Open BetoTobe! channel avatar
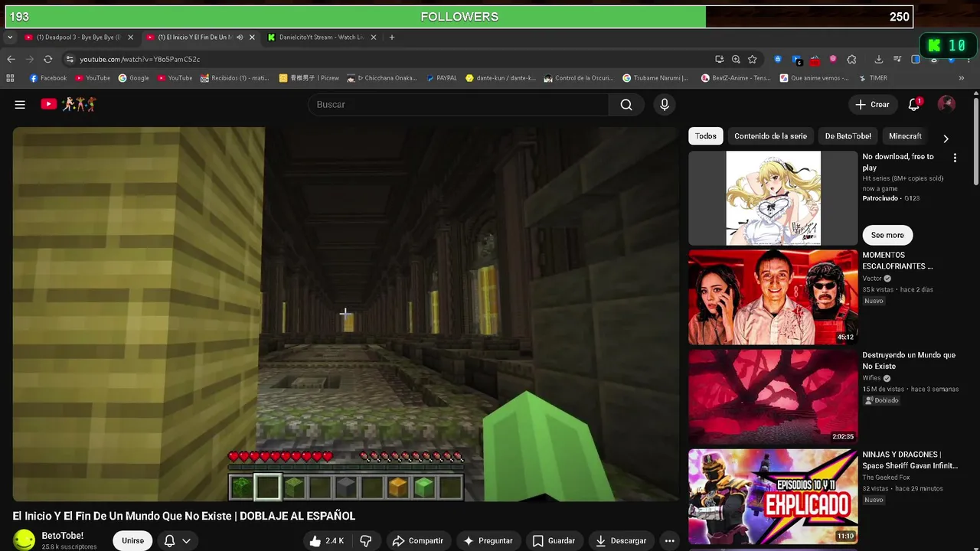This screenshot has width=980, height=551. [24, 540]
